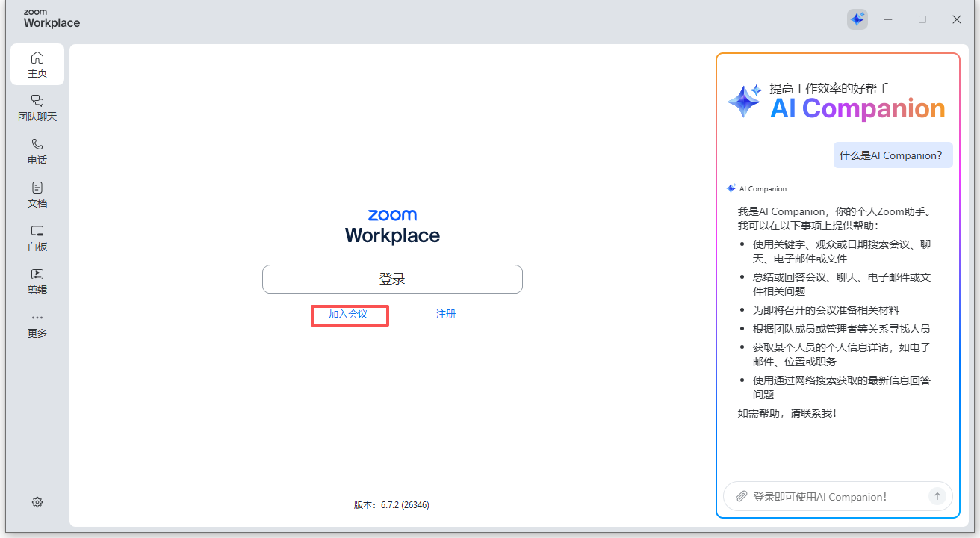Open 团队聊天 (Team Chat) from sidebar
980x538 pixels.
pyautogui.click(x=37, y=108)
